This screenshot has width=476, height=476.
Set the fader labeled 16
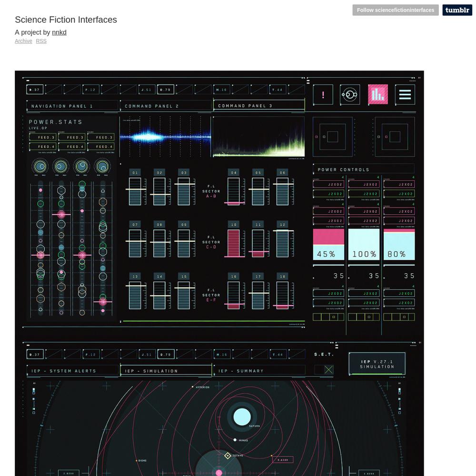[x=234, y=295]
